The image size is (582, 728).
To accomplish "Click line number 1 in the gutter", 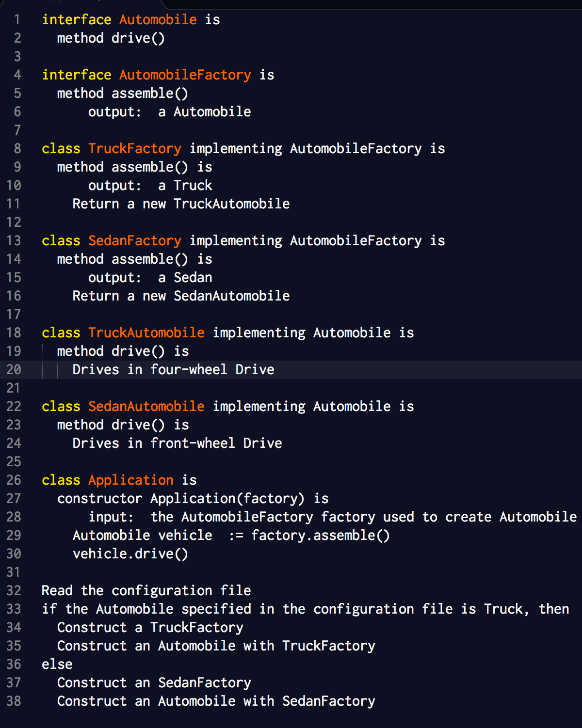I will coord(17,19).
